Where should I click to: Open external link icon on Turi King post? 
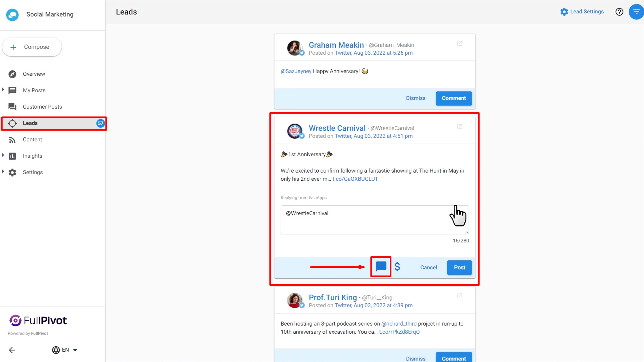click(x=459, y=296)
